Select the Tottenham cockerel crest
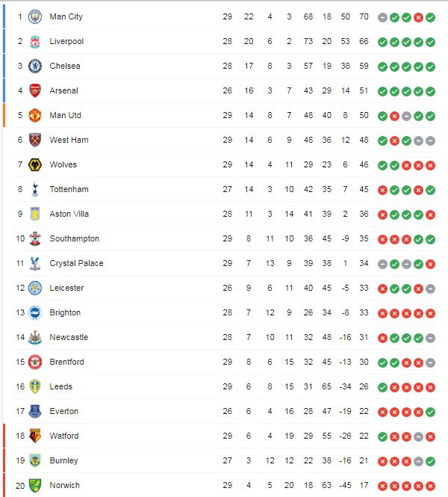Image resolution: width=448 pixels, height=497 pixels. [34, 189]
